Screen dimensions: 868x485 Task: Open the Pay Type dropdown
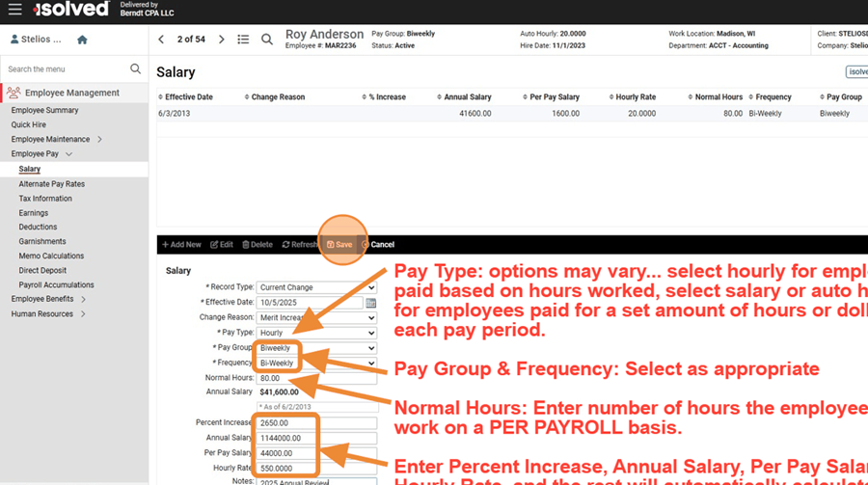pyautogui.click(x=316, y=333)
